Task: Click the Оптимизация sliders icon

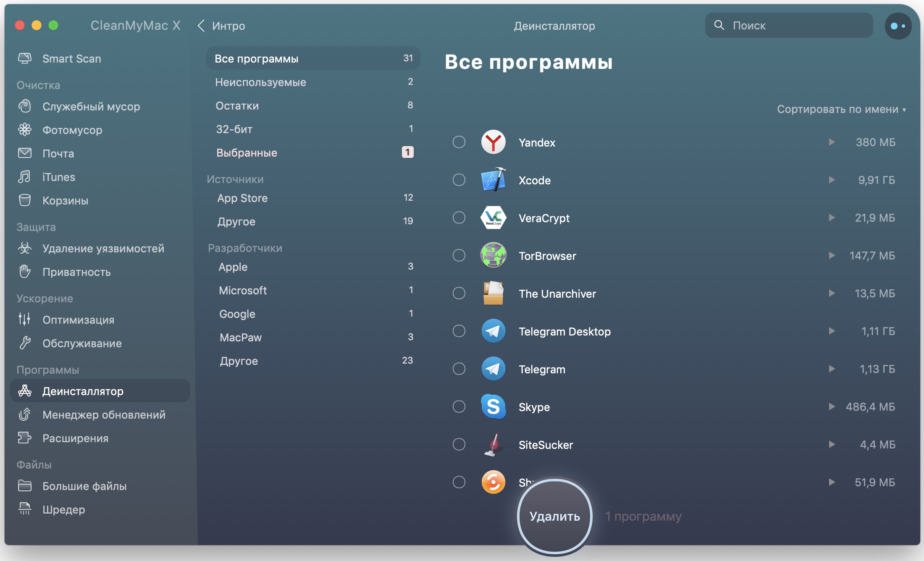Action: 25,320
